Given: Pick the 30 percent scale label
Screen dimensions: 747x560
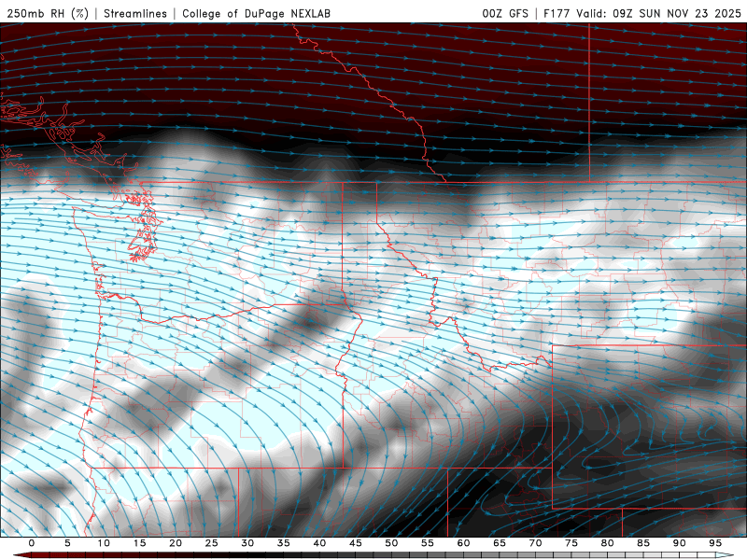Looking at the screenshot, I should [x=247, y=543].
